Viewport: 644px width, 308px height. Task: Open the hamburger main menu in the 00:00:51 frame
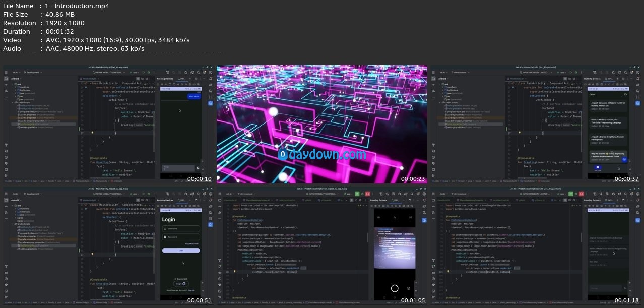(7, 194)
